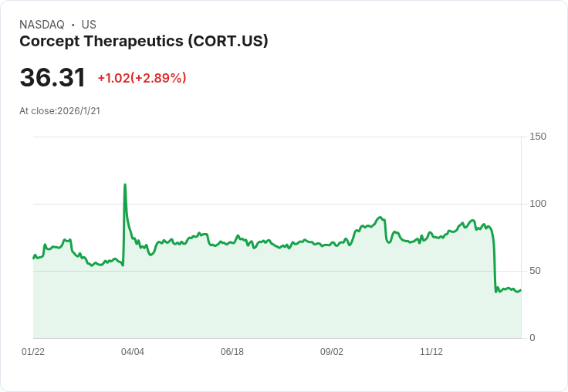Select the 0 y-axis label
The height and width of the screenshot is (392, 568).
click(x=532, y=338)
